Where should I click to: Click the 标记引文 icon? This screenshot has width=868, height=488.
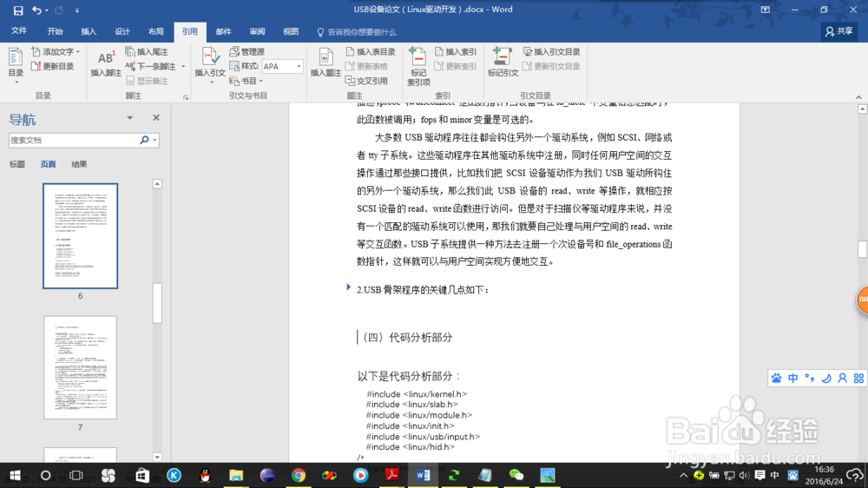pos(503,62)
